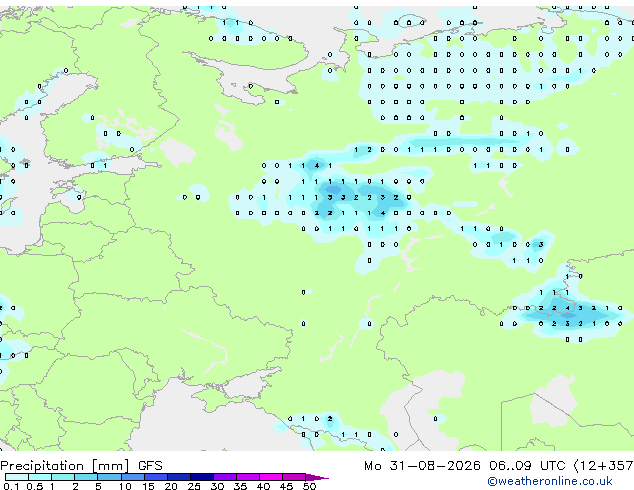Click the above-50 mm legend arrow tip
634x490 pixels.
pos(317,478)
